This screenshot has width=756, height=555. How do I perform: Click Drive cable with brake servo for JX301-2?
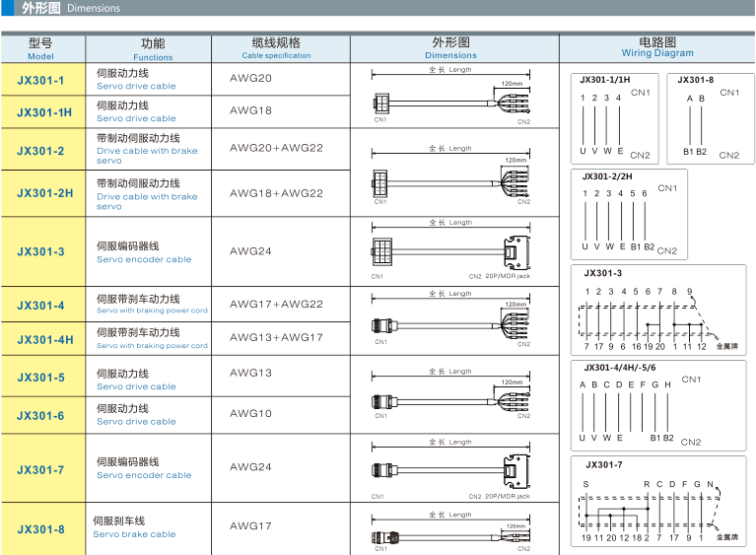pos(147,156)
